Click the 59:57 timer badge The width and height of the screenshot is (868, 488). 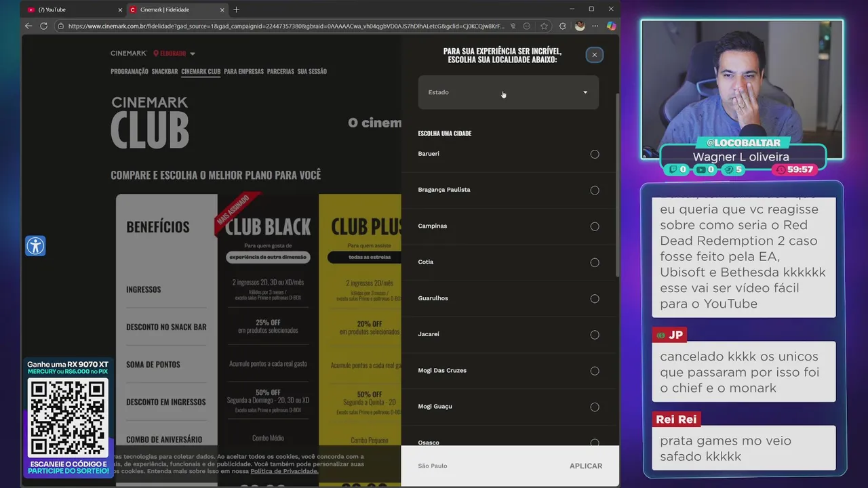point(795,169)
